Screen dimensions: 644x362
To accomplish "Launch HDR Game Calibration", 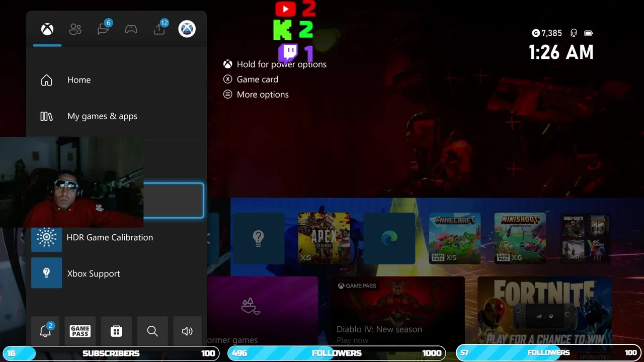I will pos(116,237).
